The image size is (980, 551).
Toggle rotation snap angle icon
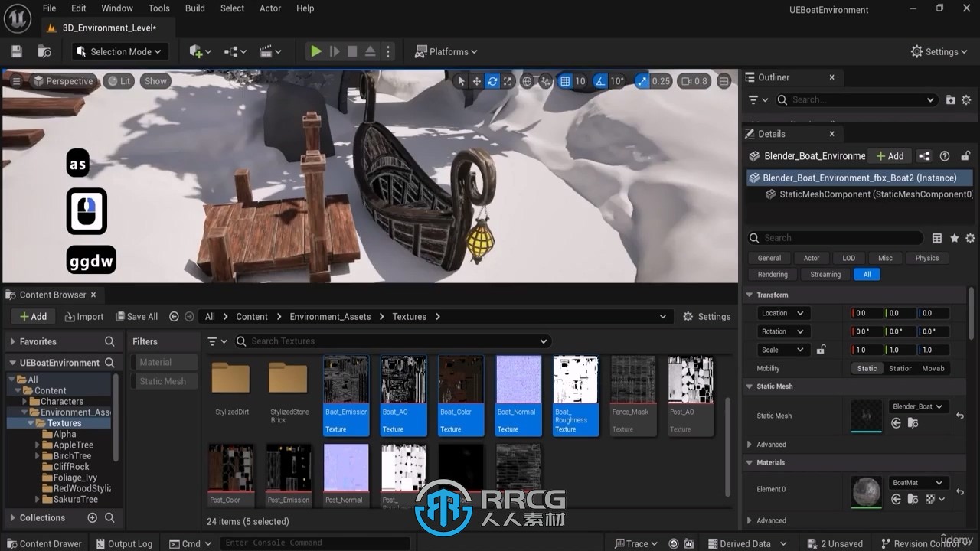click(600, 81)
